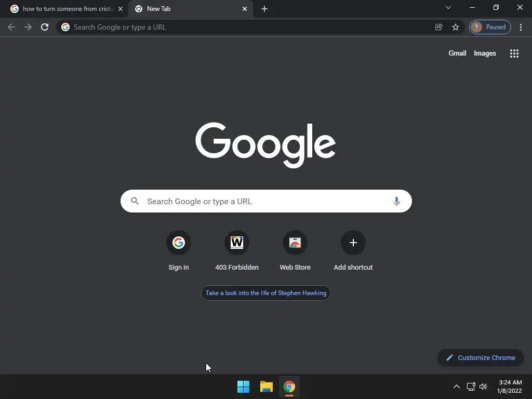
Task: Launch the Web Store shortcut
Action: pos(295,251)
